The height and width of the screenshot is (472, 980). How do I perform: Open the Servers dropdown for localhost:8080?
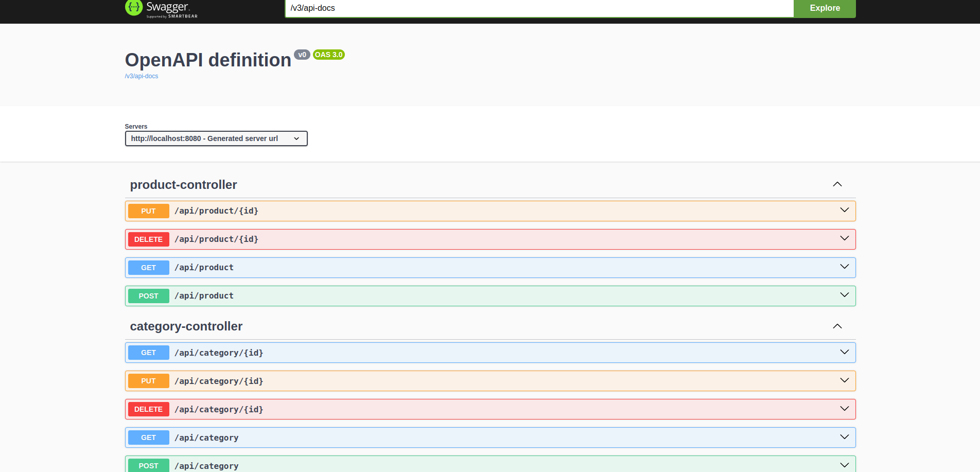216,138
